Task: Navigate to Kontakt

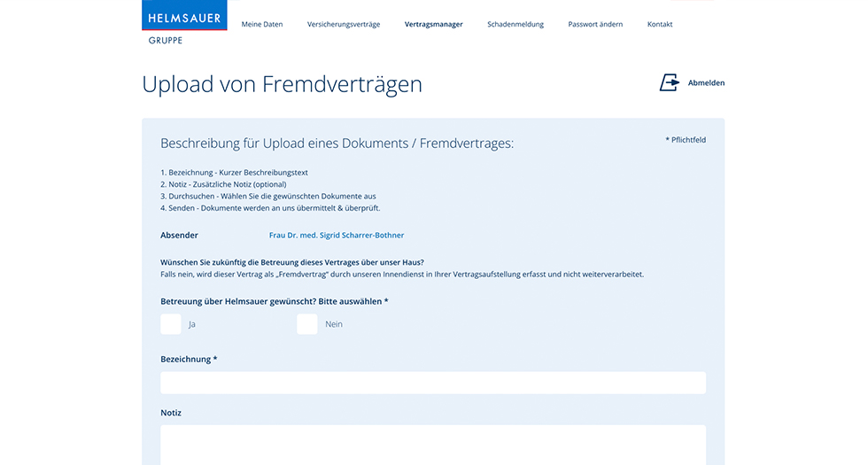Action: coord(660,25)
